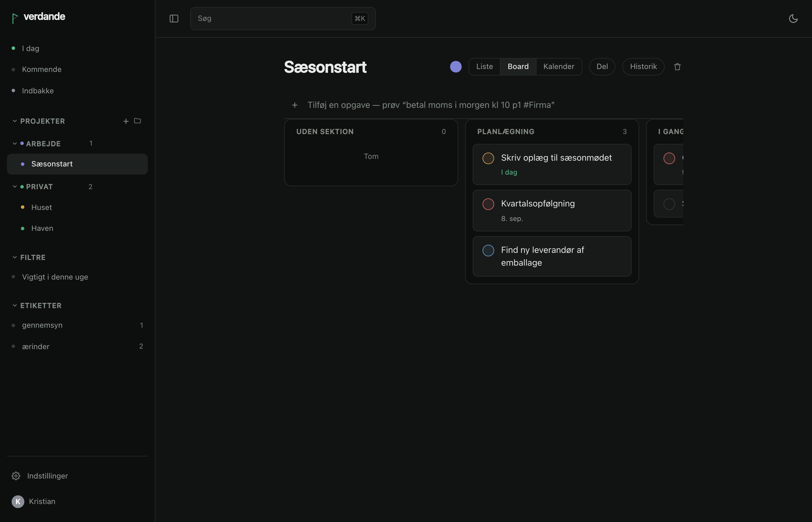Viewport: 812px width, 522px height.
Task: Switch theme with the moon icon
Action: point(793,19)
